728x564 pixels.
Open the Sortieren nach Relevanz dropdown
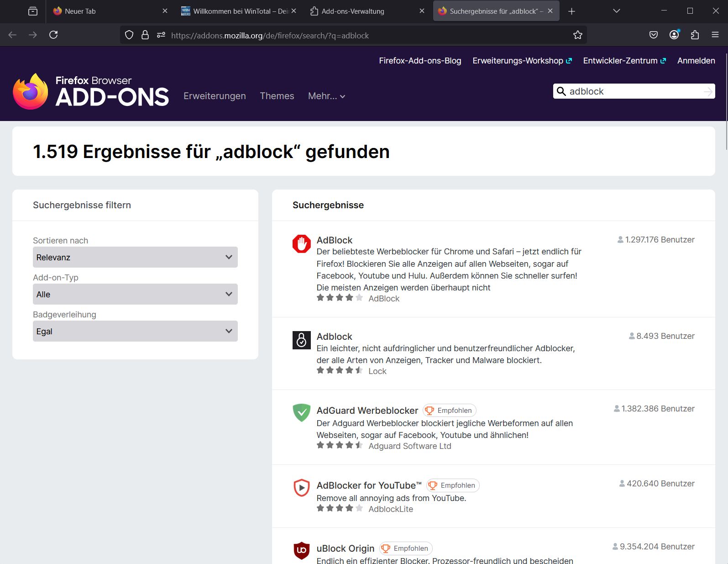(x=135, y=257)
